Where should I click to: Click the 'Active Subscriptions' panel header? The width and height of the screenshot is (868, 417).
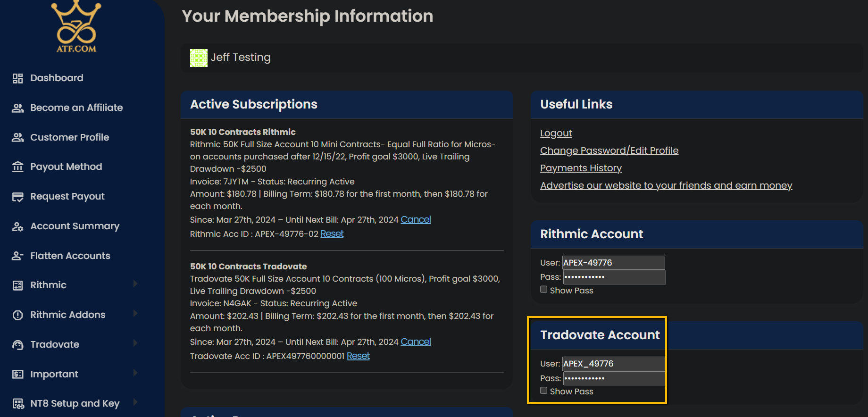coord(347,104)
